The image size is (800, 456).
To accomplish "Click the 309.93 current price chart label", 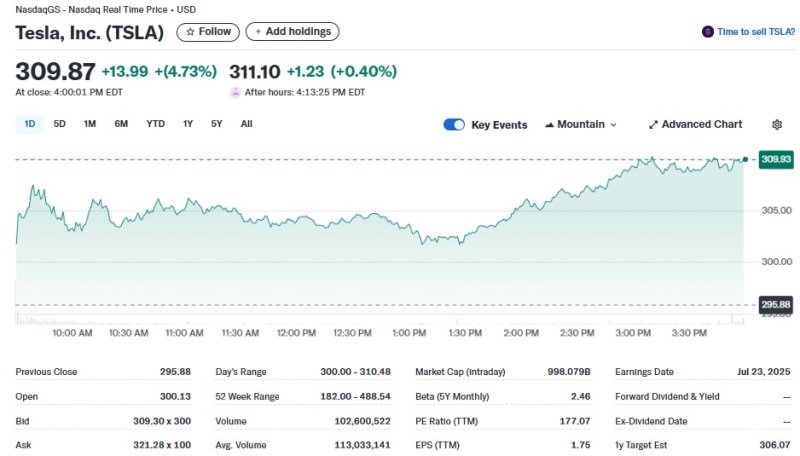I will (775, 159).
